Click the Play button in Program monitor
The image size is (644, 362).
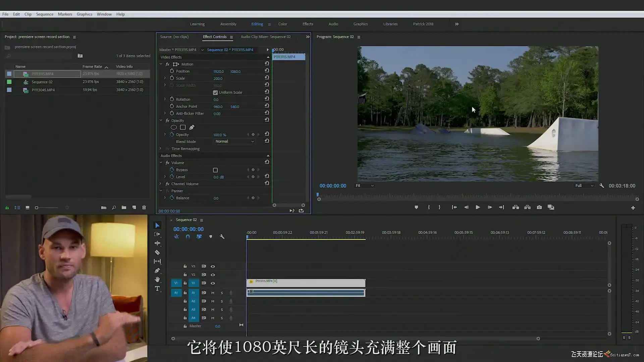478,207
